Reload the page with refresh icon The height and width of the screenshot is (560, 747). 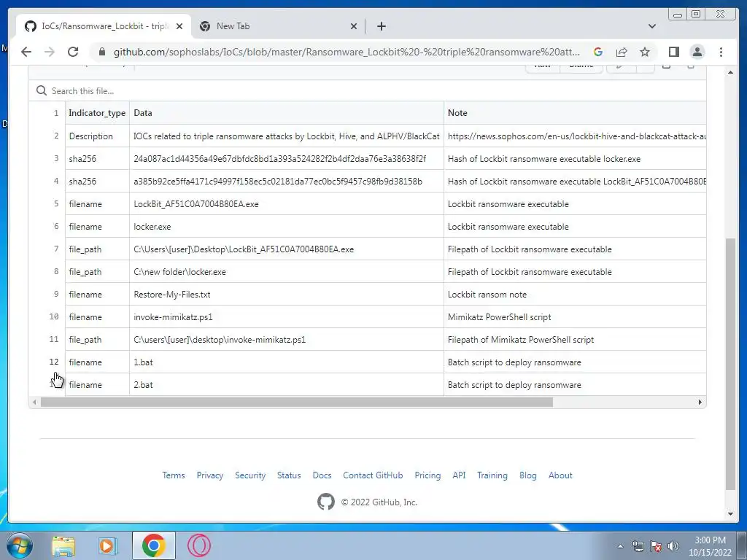73,52
